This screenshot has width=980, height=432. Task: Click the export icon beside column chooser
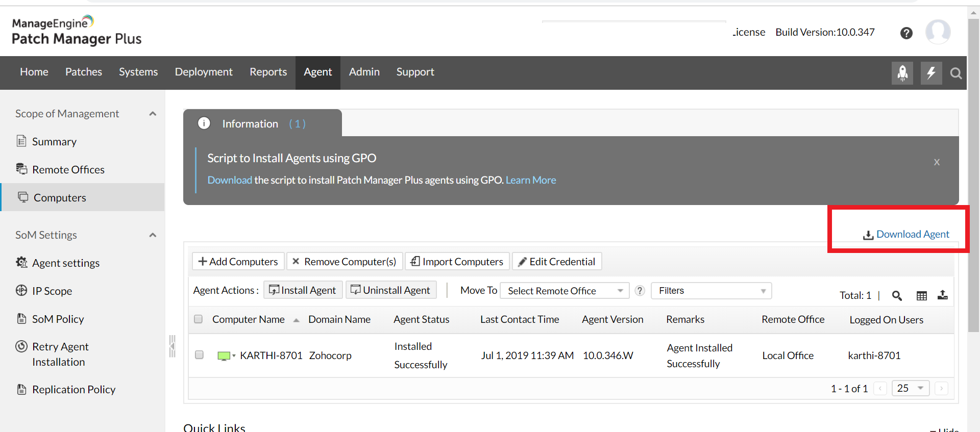[942, 295]
